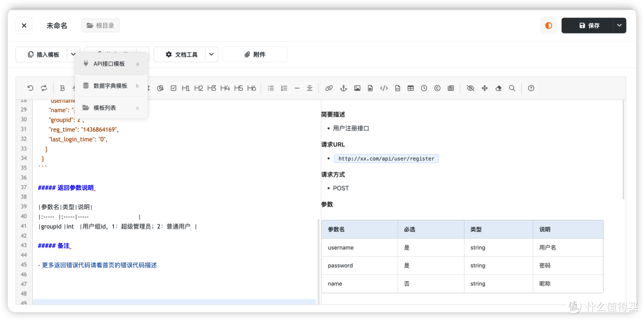Click the 备注 heading in editor

coord(54,245)
